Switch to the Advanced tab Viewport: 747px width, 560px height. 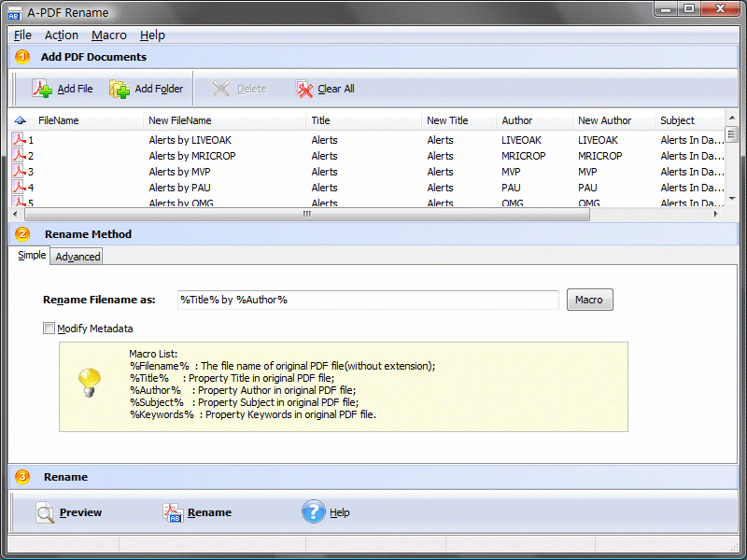coord(76,256)
